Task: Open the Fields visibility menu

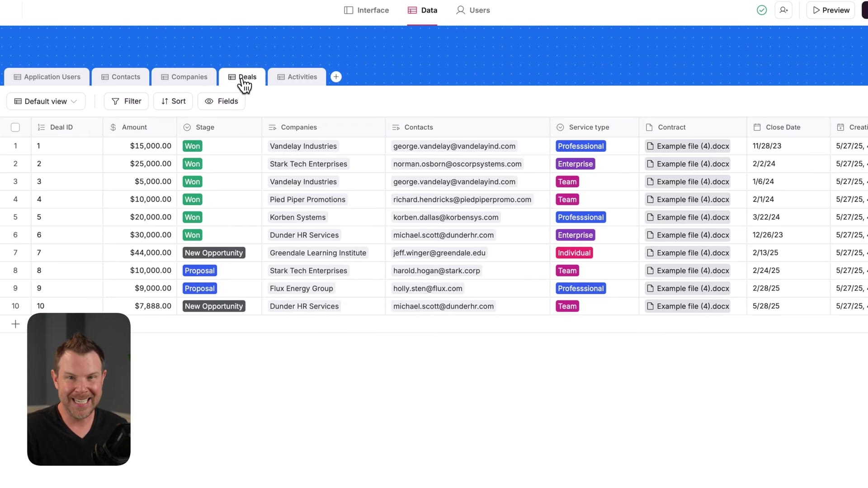Action: (222, 101)
